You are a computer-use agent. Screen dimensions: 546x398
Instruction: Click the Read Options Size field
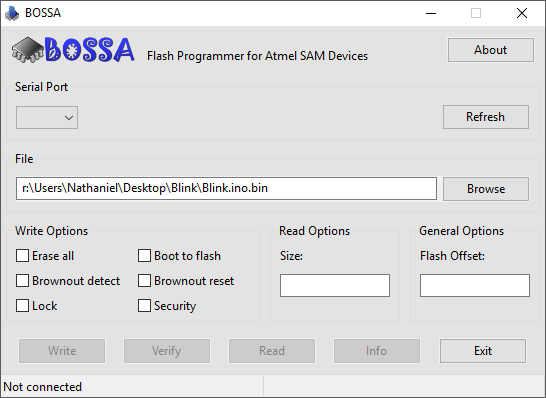coord(335,286)
